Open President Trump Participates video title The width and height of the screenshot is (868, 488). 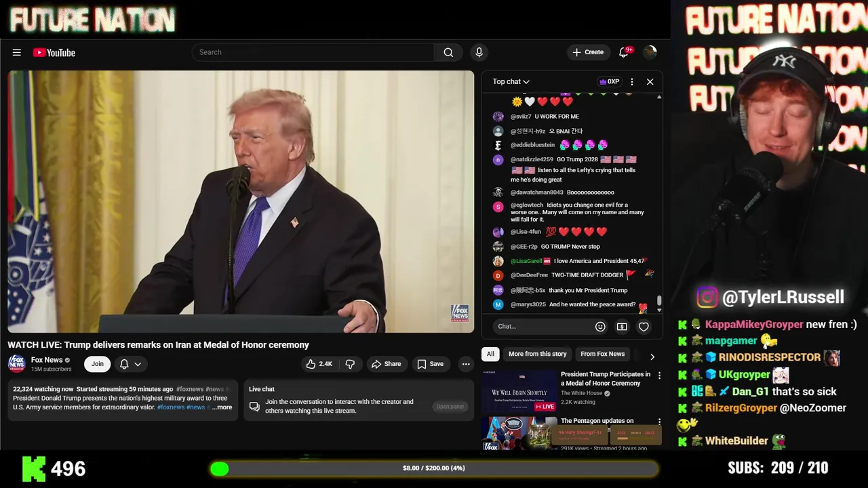tap(606, 379)
